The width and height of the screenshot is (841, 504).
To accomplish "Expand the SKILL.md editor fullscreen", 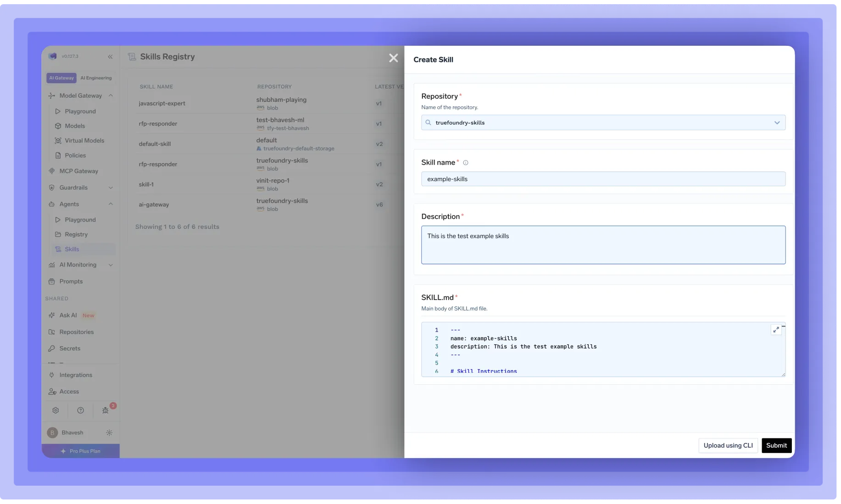I will click(776, 330).
